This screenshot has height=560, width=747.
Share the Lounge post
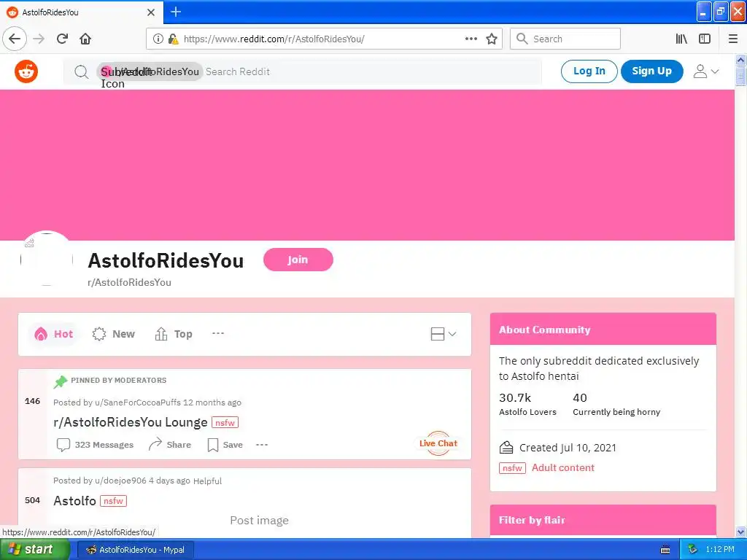[x=169, y=444]
